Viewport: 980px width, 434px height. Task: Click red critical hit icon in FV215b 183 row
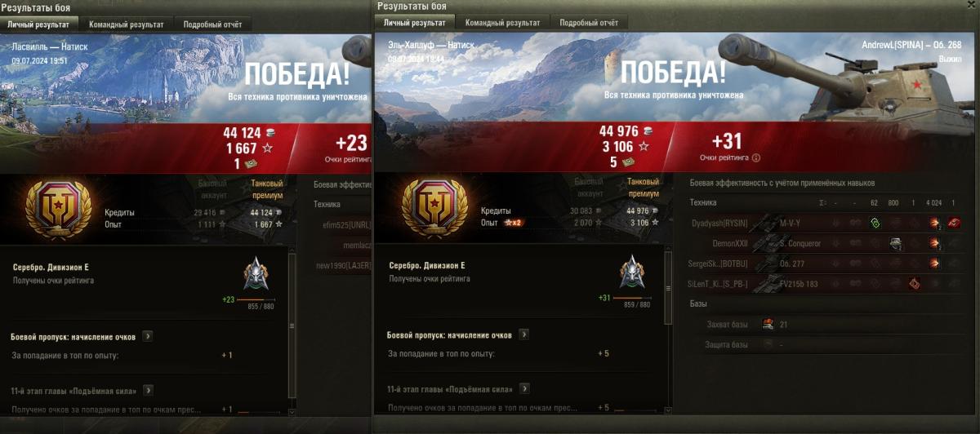(915, 284)
